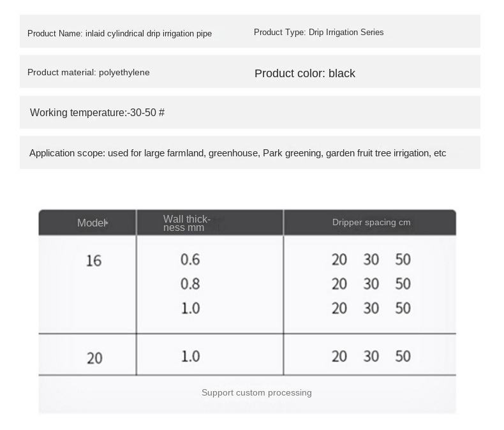Click model 16's 1.0 wall thickness value
504x430 pixels.
tap(190, 308)
